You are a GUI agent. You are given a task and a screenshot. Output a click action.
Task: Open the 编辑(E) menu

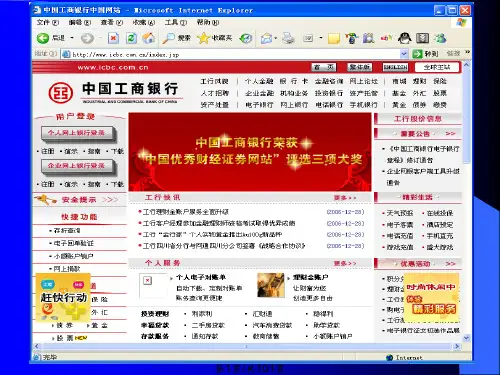click(79, 23)
